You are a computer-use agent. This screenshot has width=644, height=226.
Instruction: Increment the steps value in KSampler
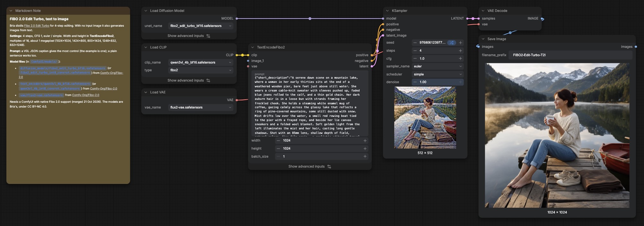click(460, 50)
